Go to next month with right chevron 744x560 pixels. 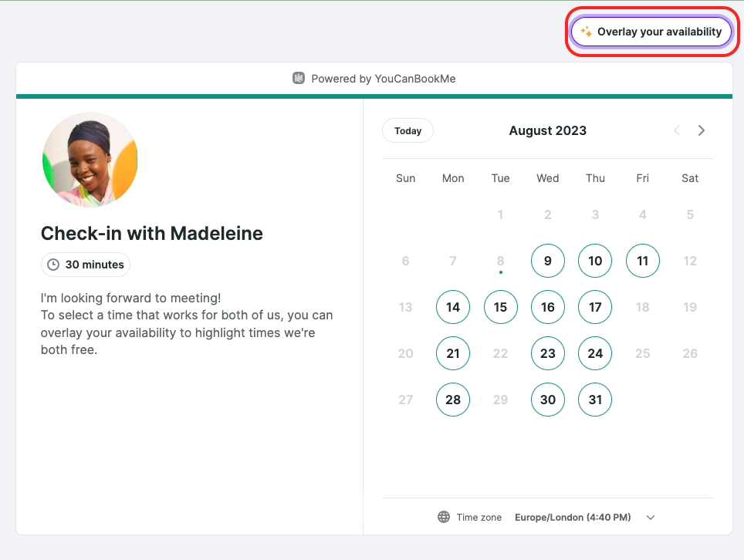702,130
